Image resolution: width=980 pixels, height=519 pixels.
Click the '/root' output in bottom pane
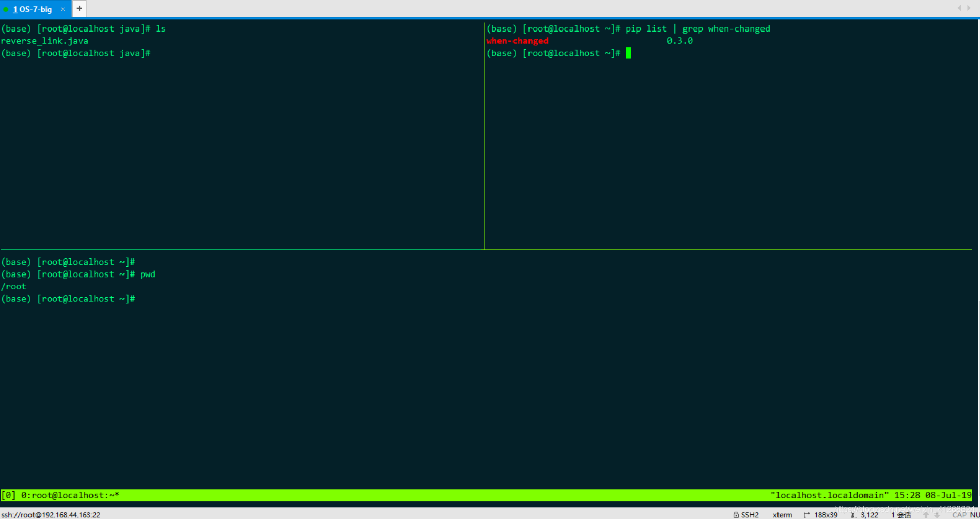(13, 286)
